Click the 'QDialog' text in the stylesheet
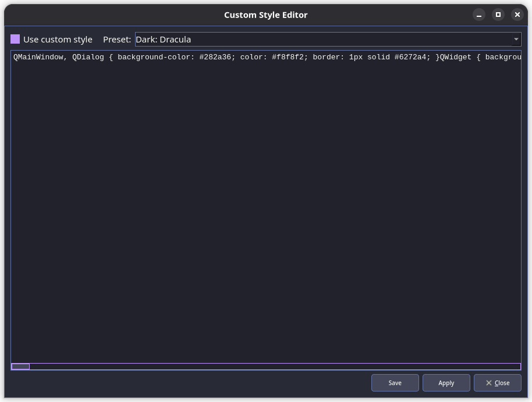This screenshot has height=402, width=532. tap(88, 57)
